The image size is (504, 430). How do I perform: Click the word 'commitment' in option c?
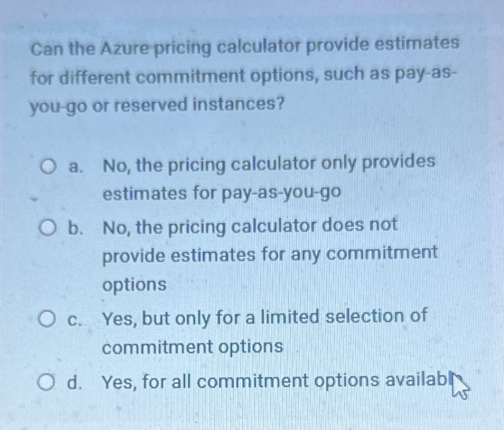[x=156, y=347]
